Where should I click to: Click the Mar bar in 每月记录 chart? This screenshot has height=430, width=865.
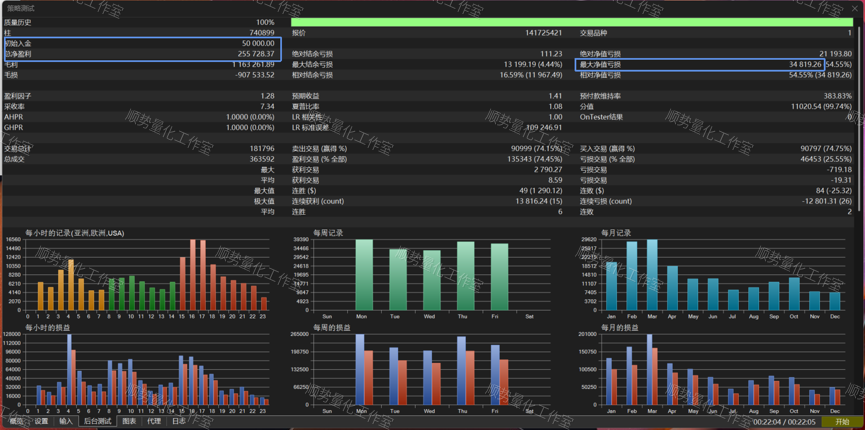(652, 274)
